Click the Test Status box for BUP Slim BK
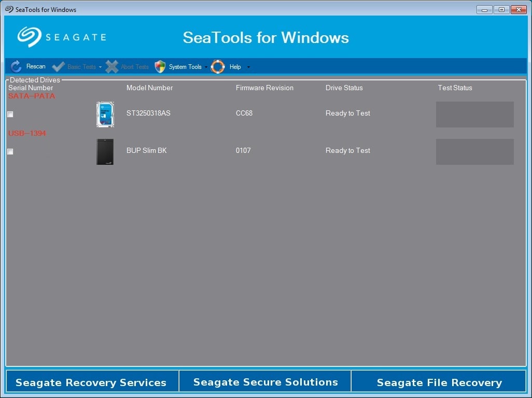532x398 pixels. pos(474,152)
